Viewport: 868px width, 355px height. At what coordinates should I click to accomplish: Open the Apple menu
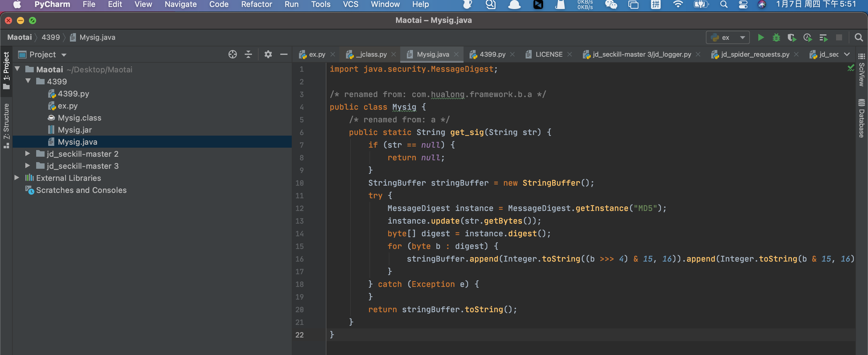pos(17,5)
